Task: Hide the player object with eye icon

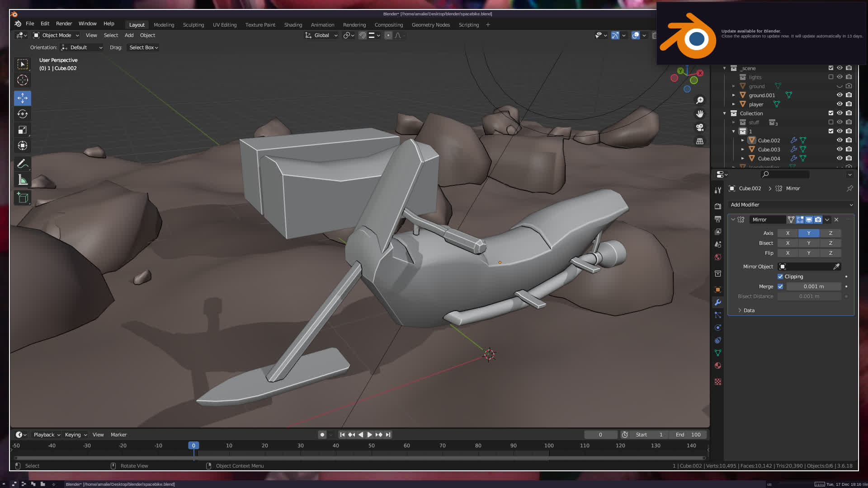Action: 840,104
